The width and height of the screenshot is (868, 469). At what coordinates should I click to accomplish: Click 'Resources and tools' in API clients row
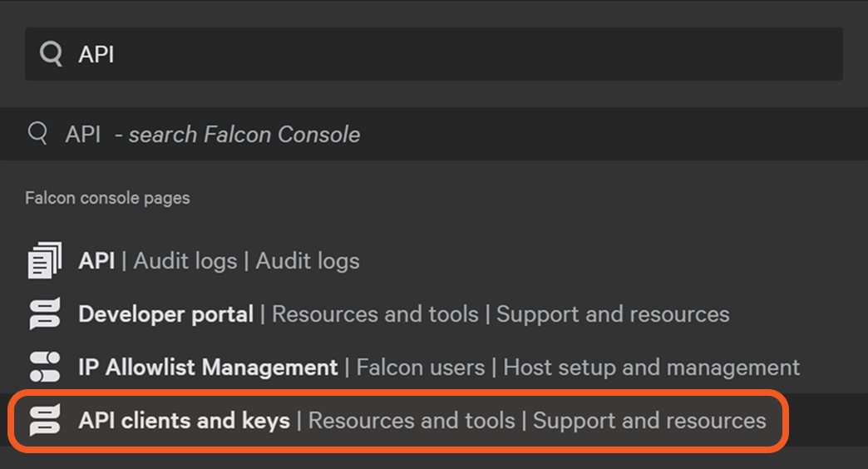tap(412, 420)
